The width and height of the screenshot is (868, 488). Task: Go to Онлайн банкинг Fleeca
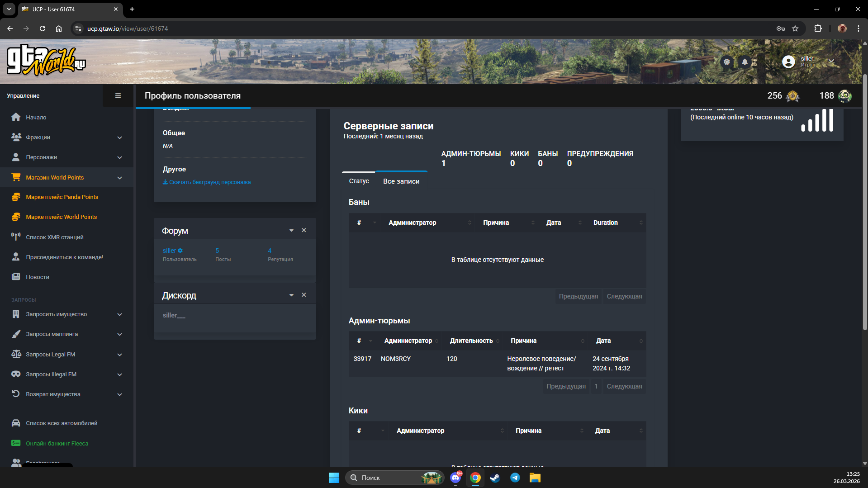tap(57, 443)
